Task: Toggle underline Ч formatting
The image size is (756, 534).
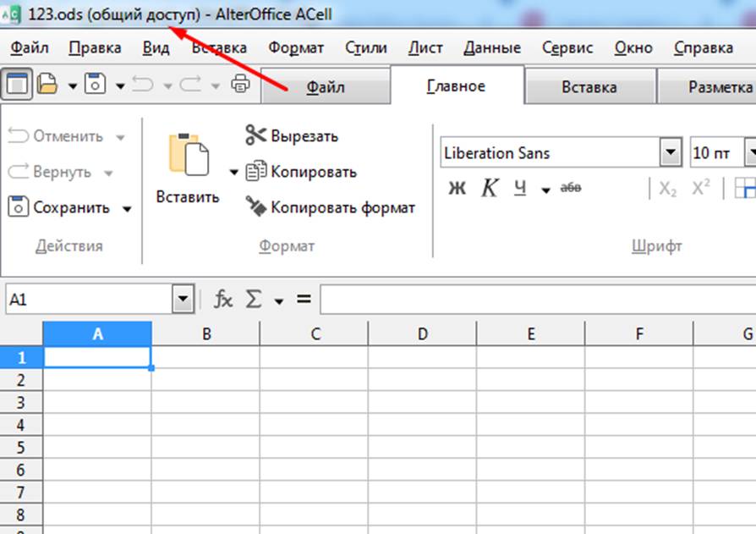Action: (x=520, y=188)
